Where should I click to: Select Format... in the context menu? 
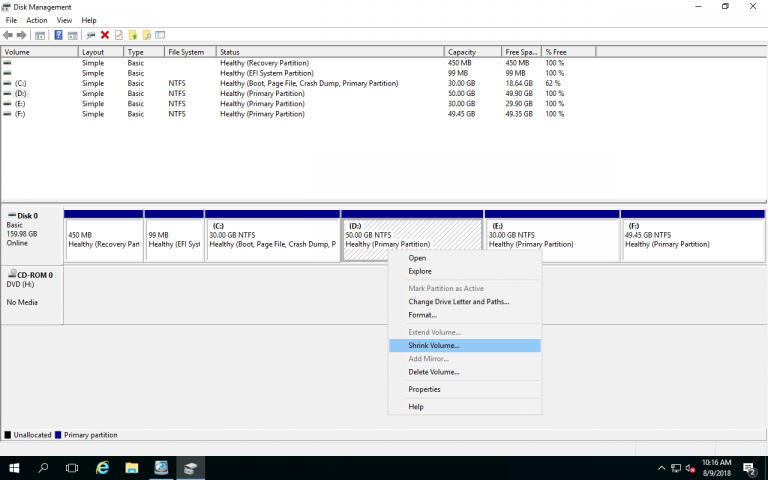[465, 315]
